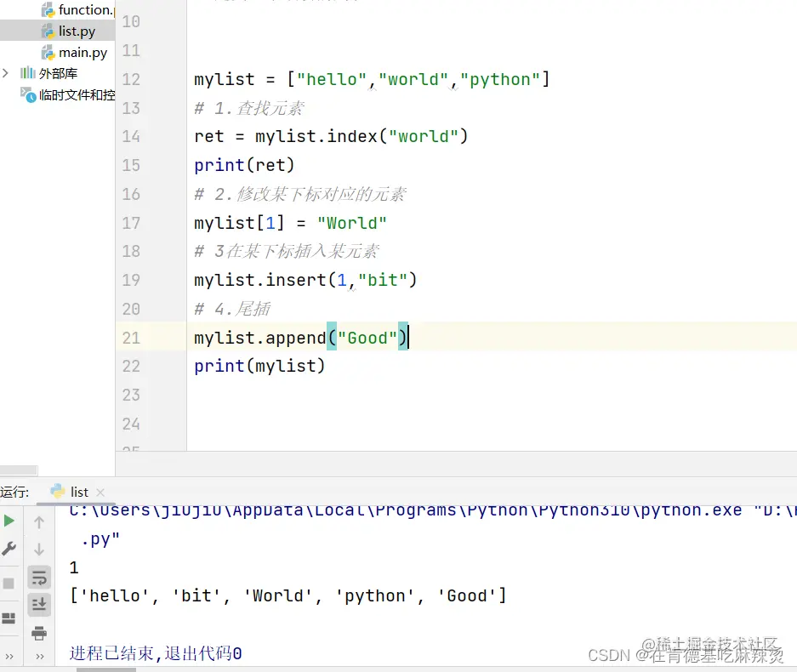Click the comment '# 1.查找元素'
Screen dimensions: 797x672
click(249, 108)
